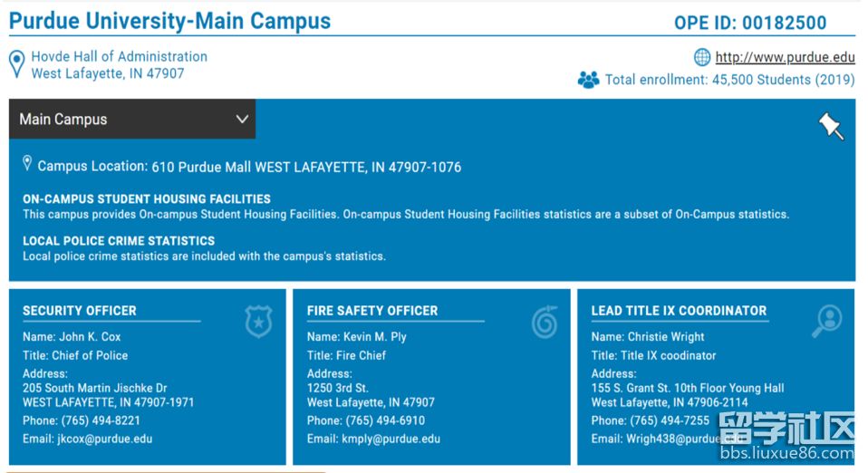Click the person search icon in Title IX card
Screen dimensions: 868x473
(827, 321)
